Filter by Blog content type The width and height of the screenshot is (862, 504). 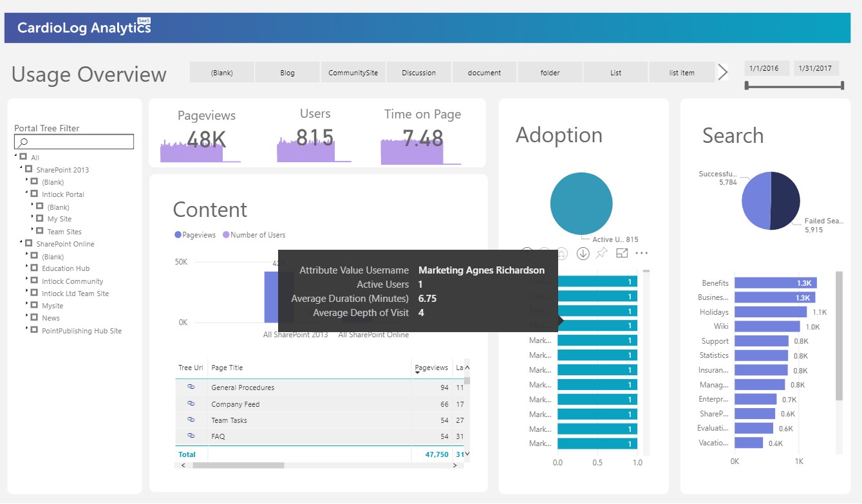(288, 72)
